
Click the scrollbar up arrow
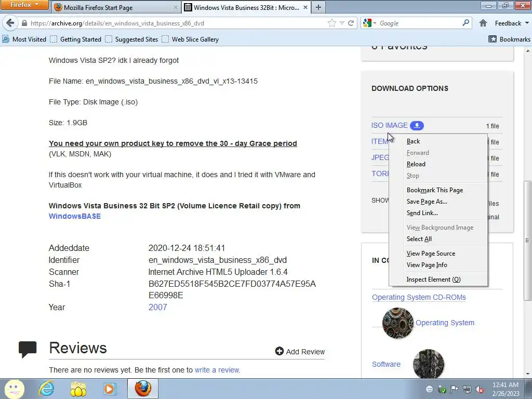[527, 51]
